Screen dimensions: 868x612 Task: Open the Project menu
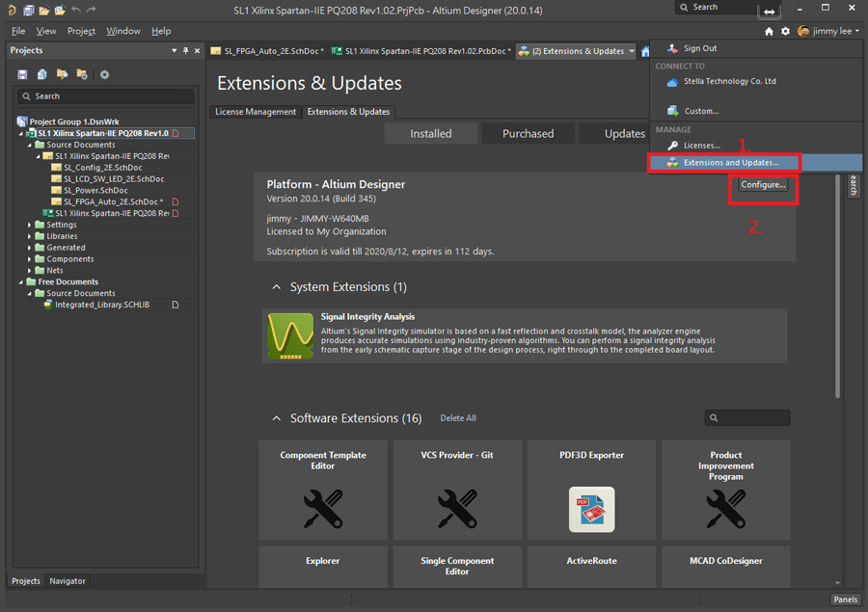(x=81, y=31)
